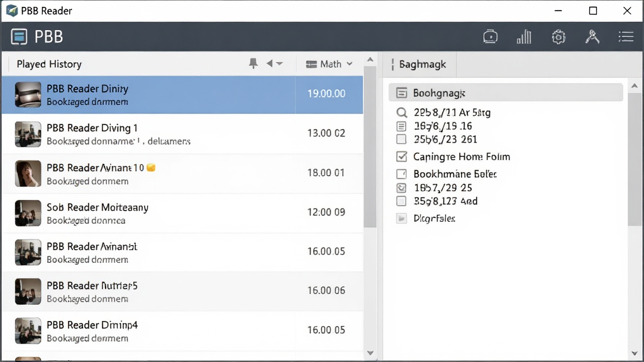Image resolution: width=644 pixels, height=362 pixels.
Task: Click the PBB Reader Diniry thumbnail
Action: click(x=28, y=95)
